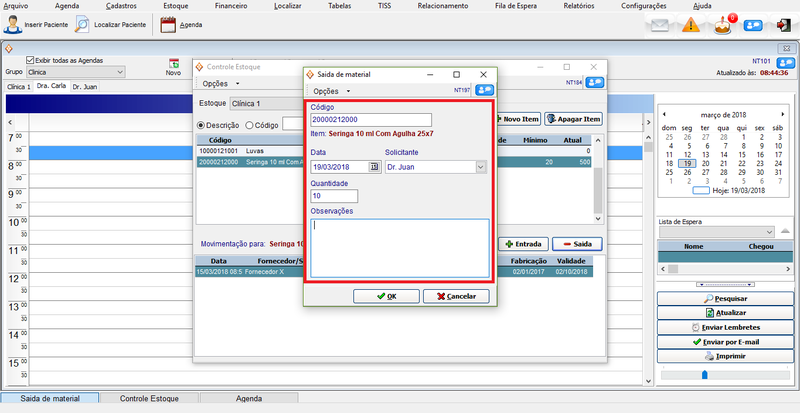Screen dimensions: 800x413
Task: Open the envelope messages icon
Action: 659,25
